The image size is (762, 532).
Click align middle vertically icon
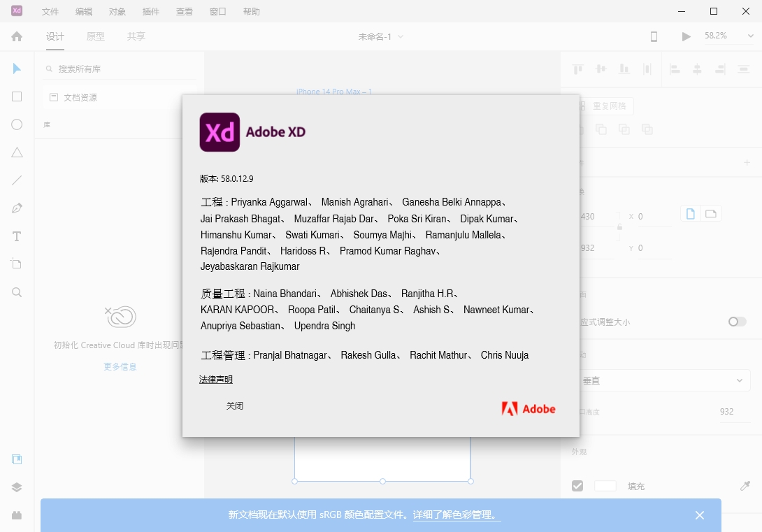(x=601, y=69)
